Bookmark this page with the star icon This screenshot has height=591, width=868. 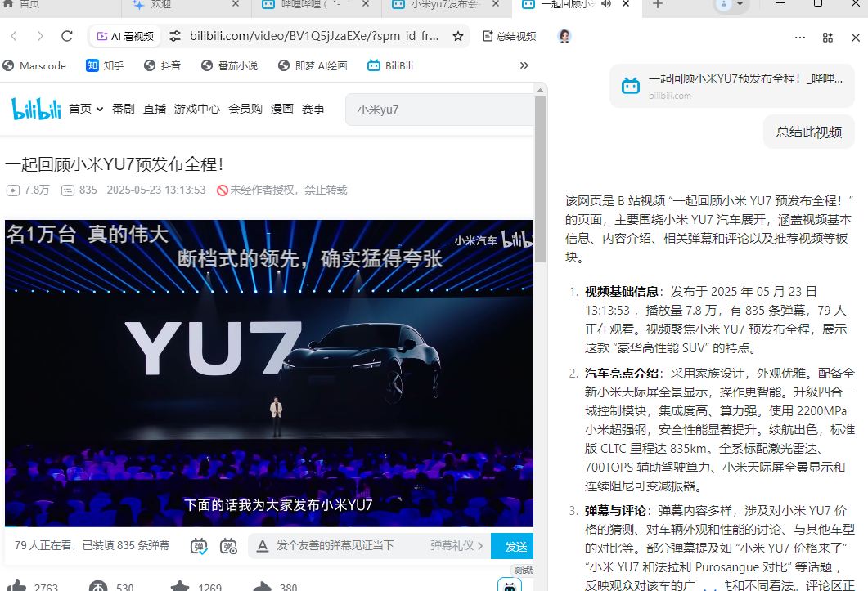458,37
